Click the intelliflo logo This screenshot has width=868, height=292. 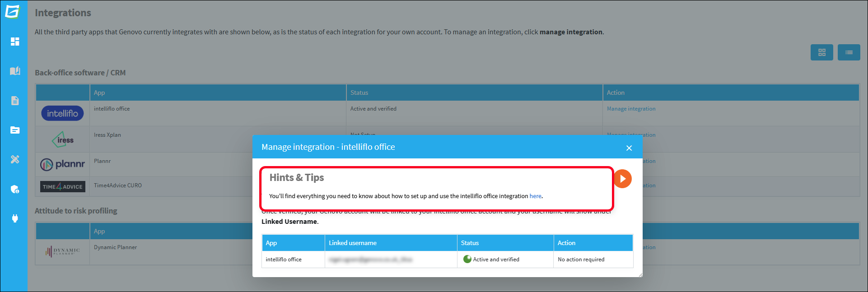pyautogui.click(x=62, y=113)
